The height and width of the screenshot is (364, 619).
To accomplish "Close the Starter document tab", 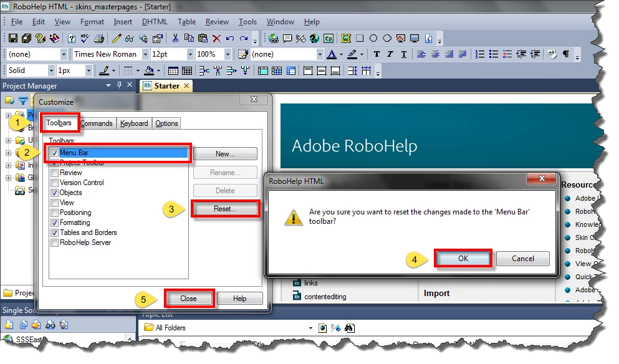I will tap(186, 85).
